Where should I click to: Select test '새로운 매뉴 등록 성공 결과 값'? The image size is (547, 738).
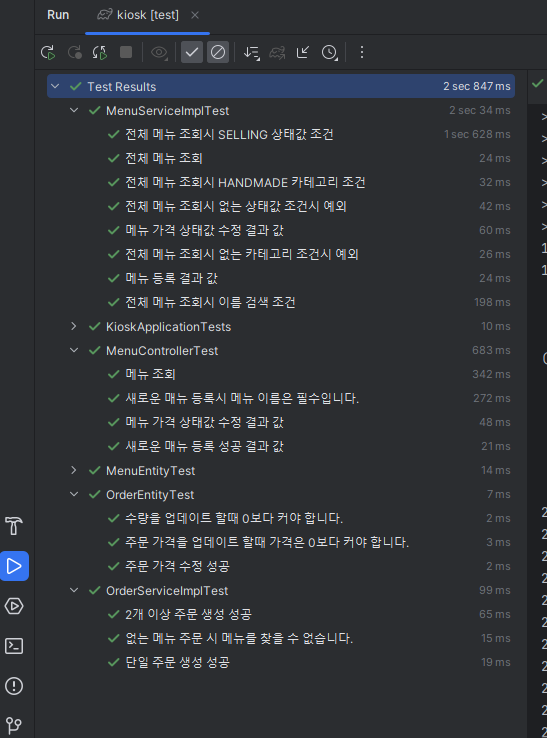click(281, 447)
